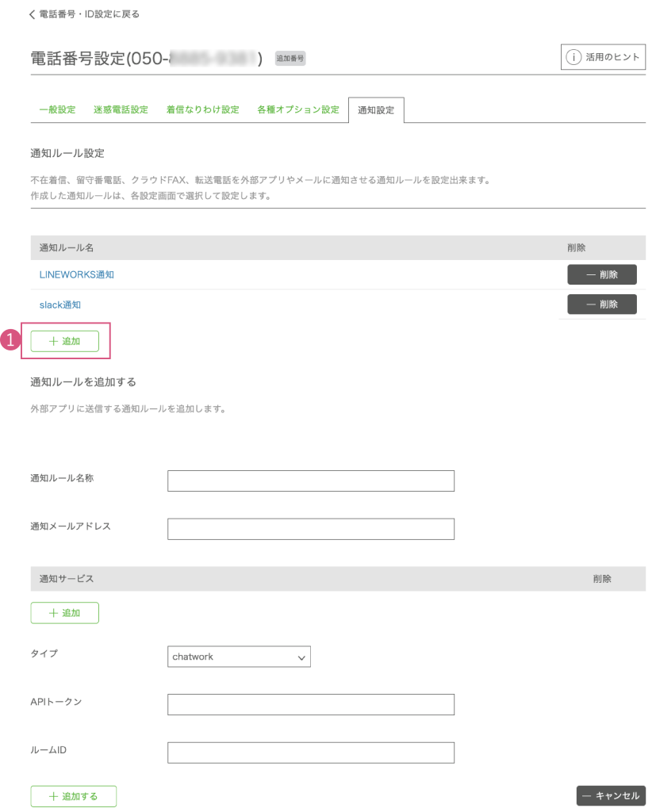This screenshot has height=812, width=656.
Task: Click the ルームID input field
Action: pos(311,753)
